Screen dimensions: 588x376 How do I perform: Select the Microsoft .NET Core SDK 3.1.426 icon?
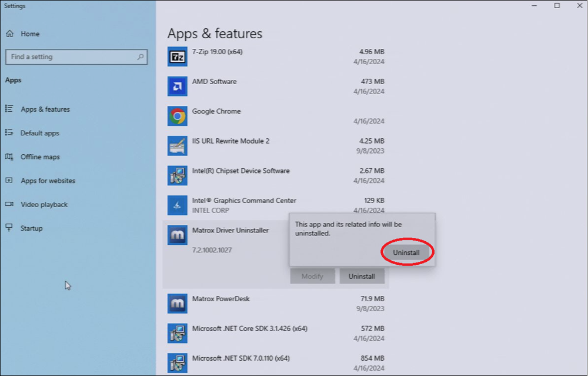177,333
